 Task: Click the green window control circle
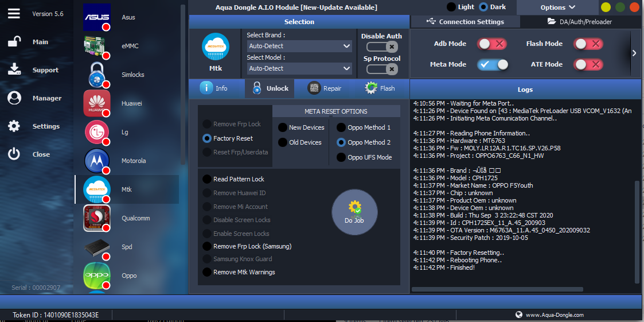click(x=620, y=7)
